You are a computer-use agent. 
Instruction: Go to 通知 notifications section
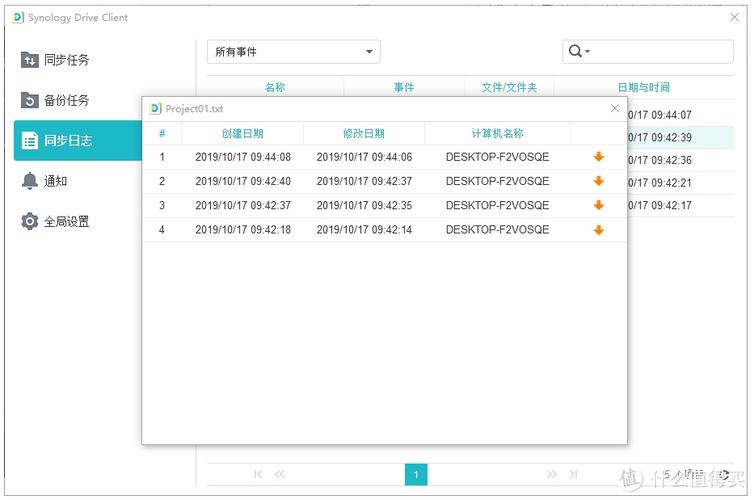pos(55,181)
